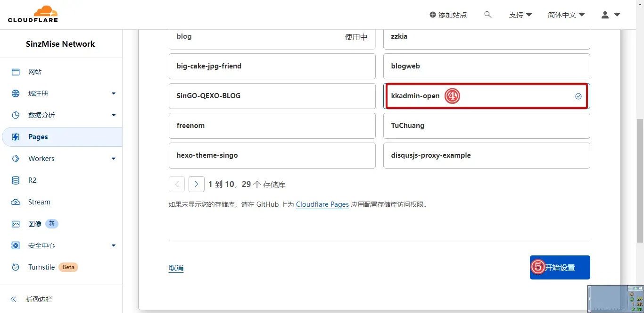
Task: Open Pages in the sidebar
Action: coord(61,137)
